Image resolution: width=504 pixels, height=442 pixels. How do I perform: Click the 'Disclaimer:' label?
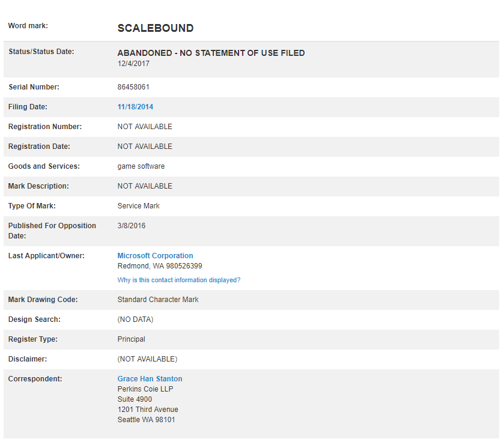point(28,359)
